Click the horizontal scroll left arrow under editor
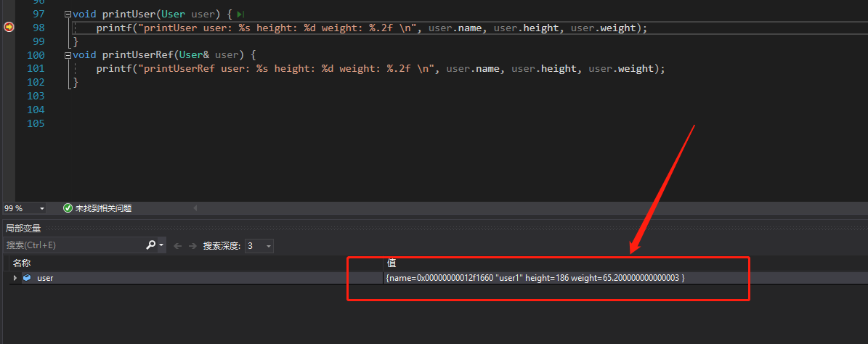 pyautogui.click(x=195, y=208)
